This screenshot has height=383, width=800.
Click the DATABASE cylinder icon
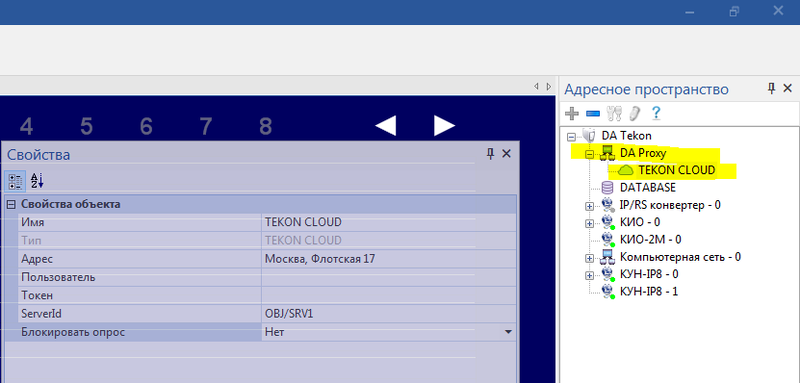(x=608, y=188)
